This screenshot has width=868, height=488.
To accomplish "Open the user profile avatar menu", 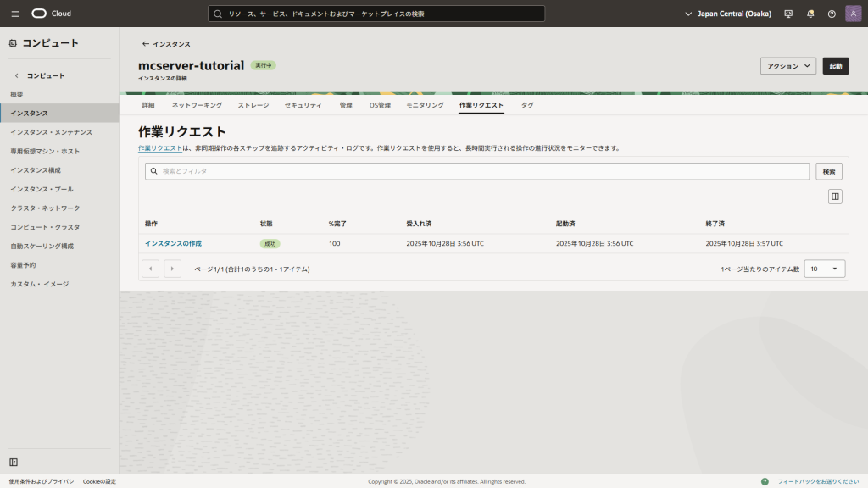I will 853,14.
